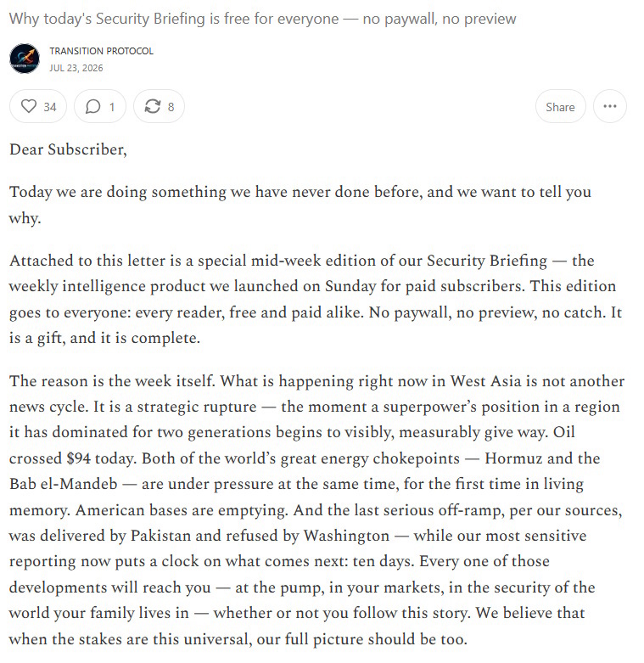Like the post with the heart icon

[29, 106]
